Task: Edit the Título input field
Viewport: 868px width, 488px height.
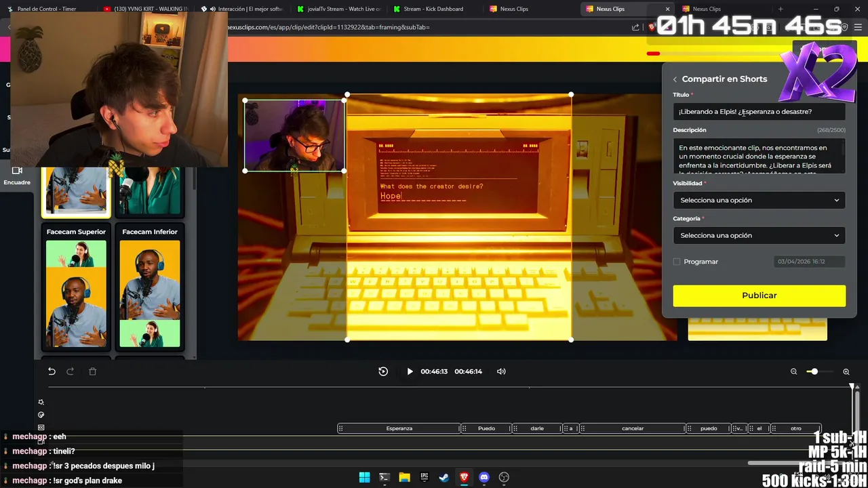Action: point(759,112)
